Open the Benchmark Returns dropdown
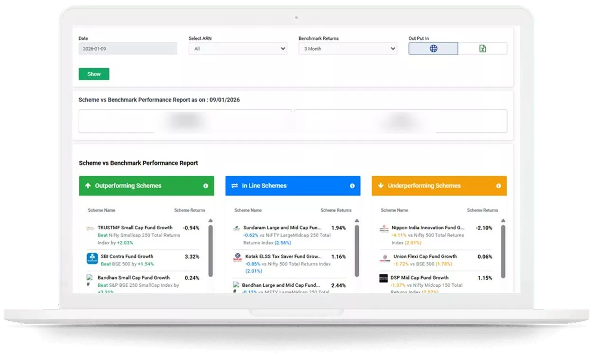 coord(347,48)
